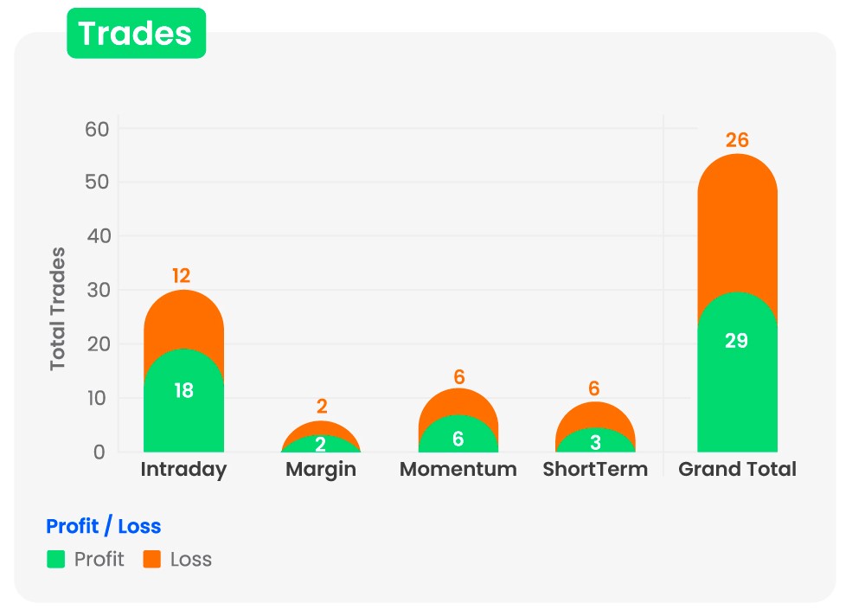Click ShortTerm orange loss bar segment
The height and width of the screenshot is (616, 852).
tap(595, 415)
